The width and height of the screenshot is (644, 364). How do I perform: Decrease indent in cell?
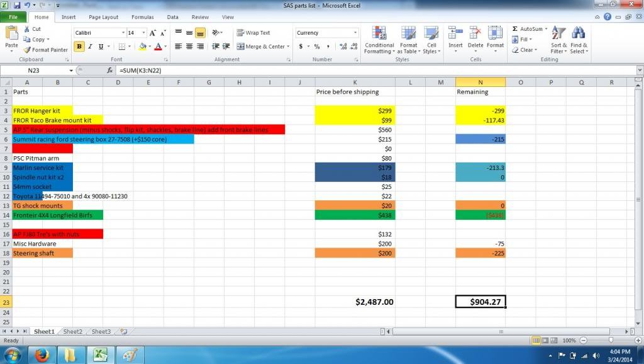tap(215, 47)
